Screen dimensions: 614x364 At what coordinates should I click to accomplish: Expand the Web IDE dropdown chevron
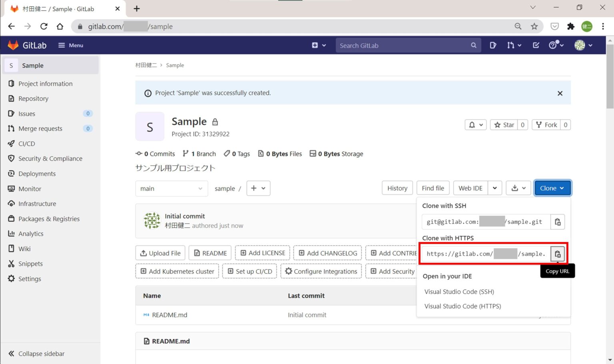click(x=495, y=188)
